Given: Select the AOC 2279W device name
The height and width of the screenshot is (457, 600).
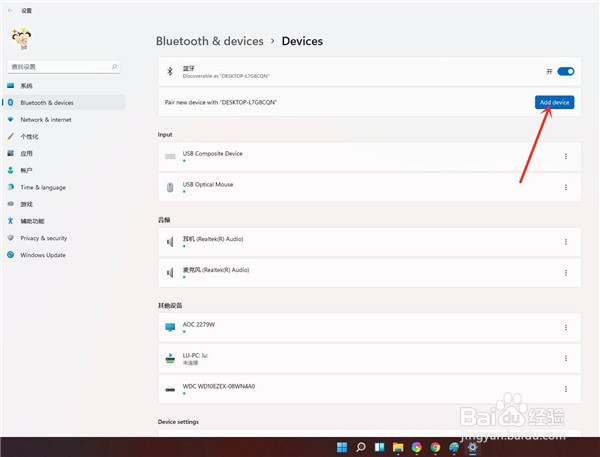Looking at the screenshot, I should click(199, 325).
